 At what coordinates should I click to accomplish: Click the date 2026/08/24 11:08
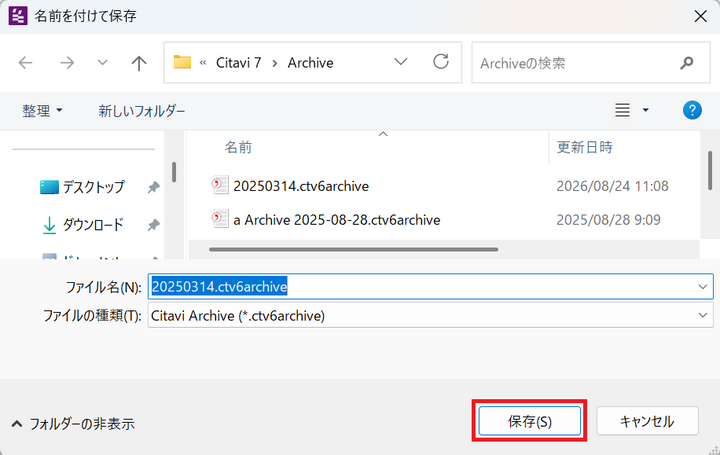pos(612,186)
